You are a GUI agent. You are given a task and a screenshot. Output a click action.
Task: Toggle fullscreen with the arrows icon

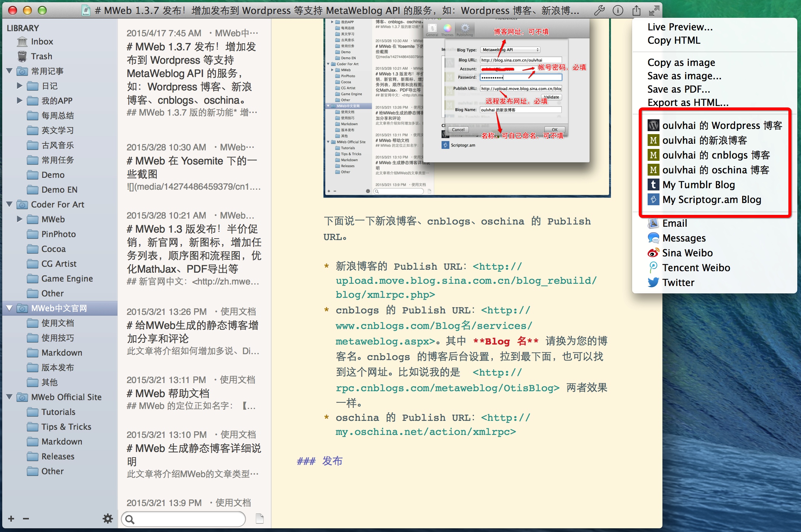(654, 10)
